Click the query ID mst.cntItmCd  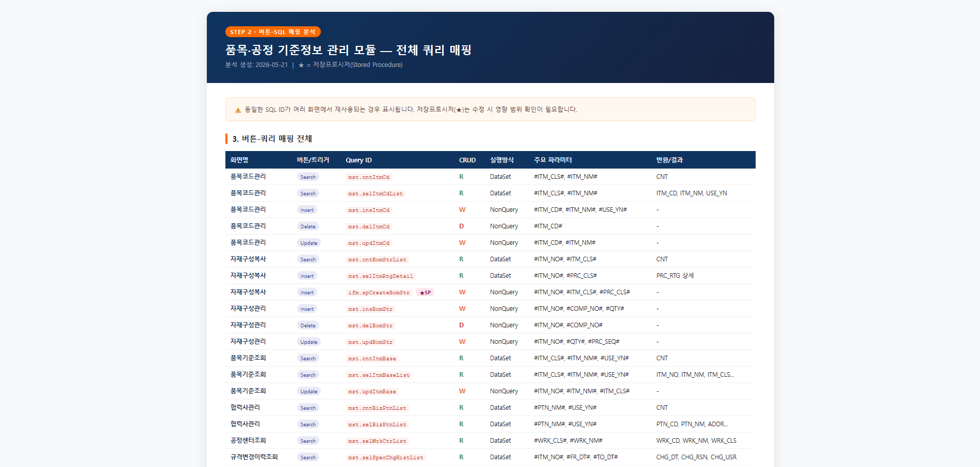(x=369, y=177)
